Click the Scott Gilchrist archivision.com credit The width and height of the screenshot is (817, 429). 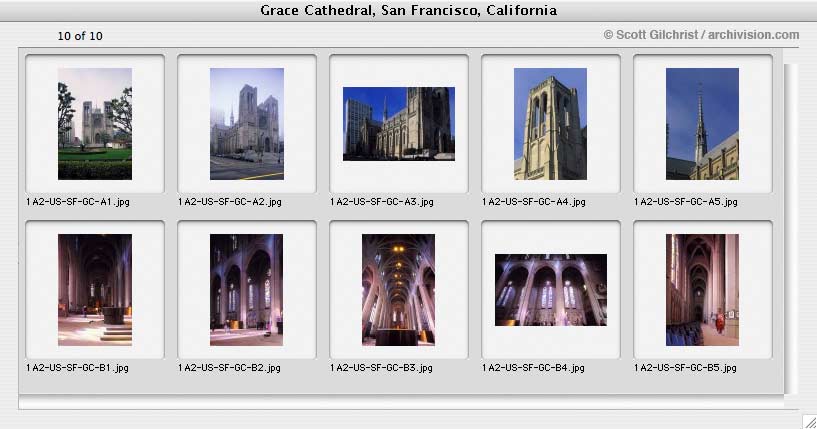[x=701, y=35]
